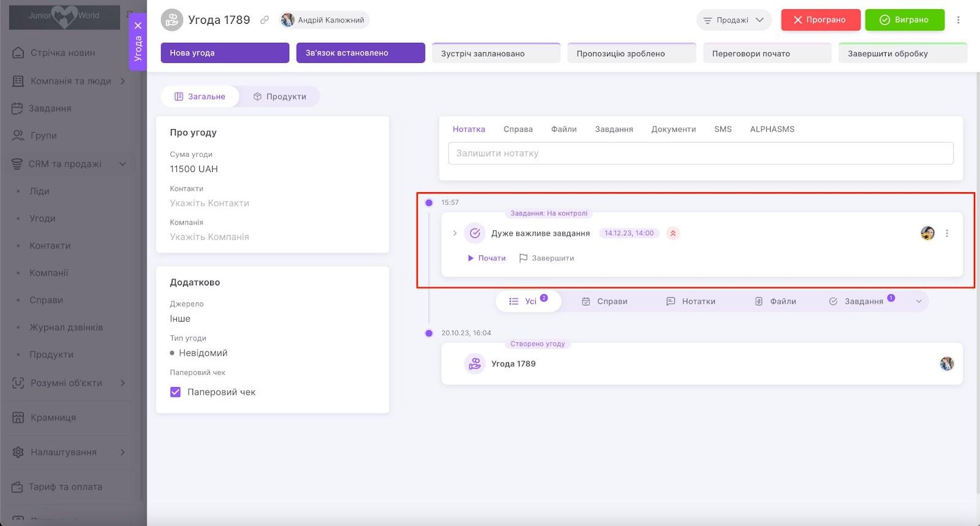Select the Зустріч заплановано pipeline stage

point(496,53)
